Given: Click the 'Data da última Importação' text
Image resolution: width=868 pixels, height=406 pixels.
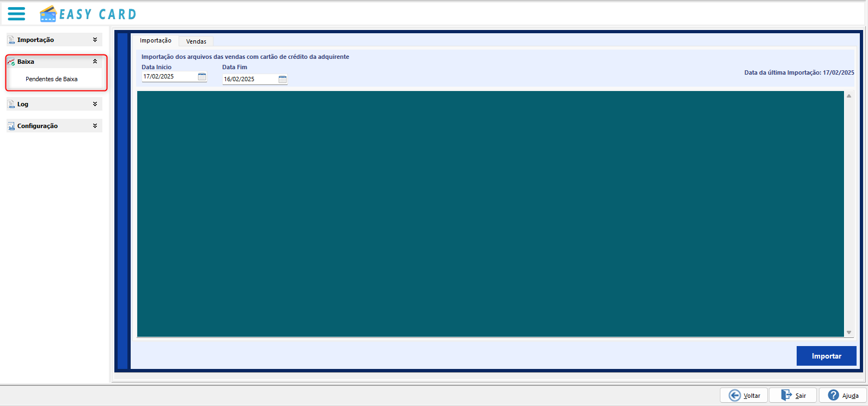Looking at the screenshot, I should tap(799, 72).
